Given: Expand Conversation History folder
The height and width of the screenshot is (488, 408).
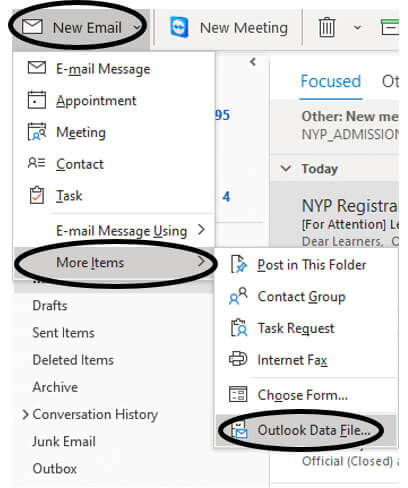Looking at the screenshot, I should coord(25,415).
